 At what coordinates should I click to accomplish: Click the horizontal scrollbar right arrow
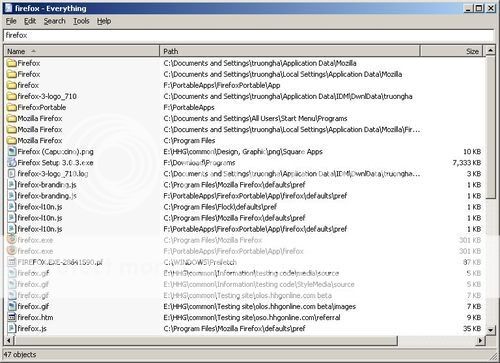480,341
